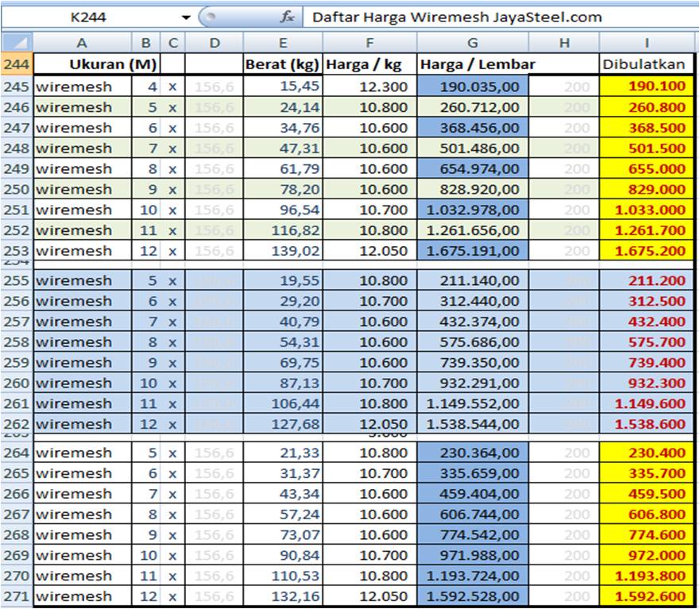Select column B header
700x609 pixels.
(146, 43)
